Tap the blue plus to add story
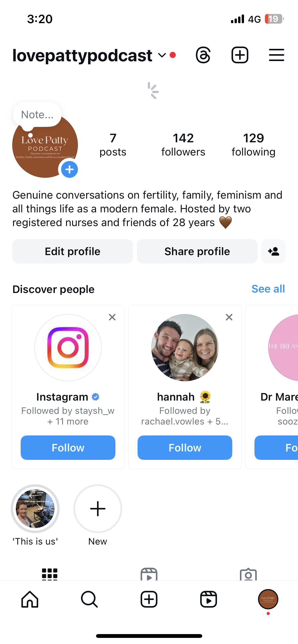Screen dimensions: 298x644 point(69,169)
